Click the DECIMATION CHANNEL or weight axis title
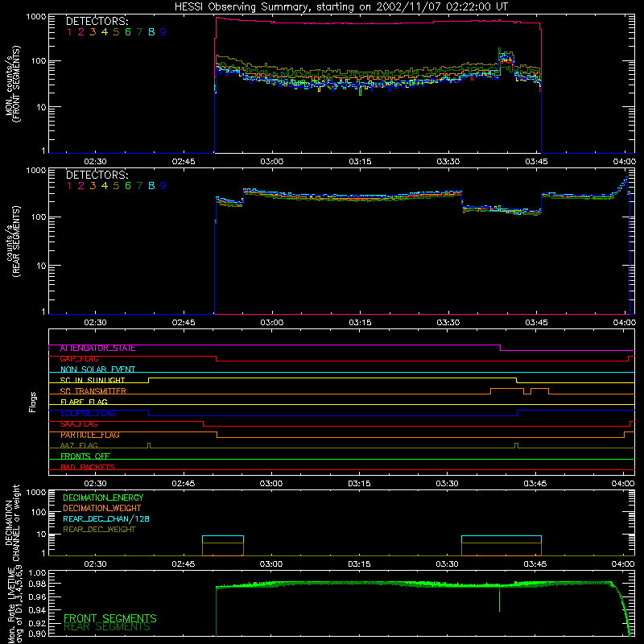The image size is (644, 644). point(12,522)
